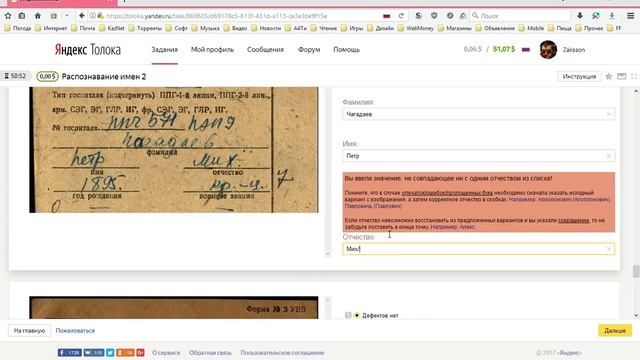The image size is (640, 360).
Task: Open the Инструкция button
Action: 579,76
